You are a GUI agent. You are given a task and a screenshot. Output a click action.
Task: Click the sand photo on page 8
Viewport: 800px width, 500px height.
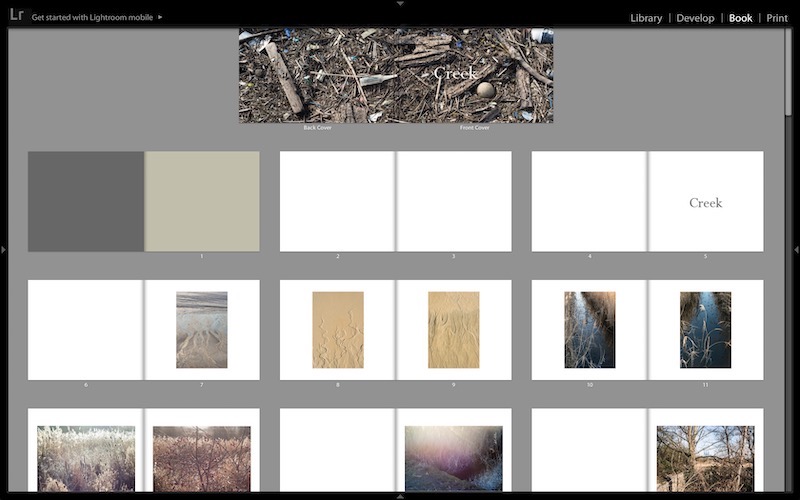(x=338, y=330)
